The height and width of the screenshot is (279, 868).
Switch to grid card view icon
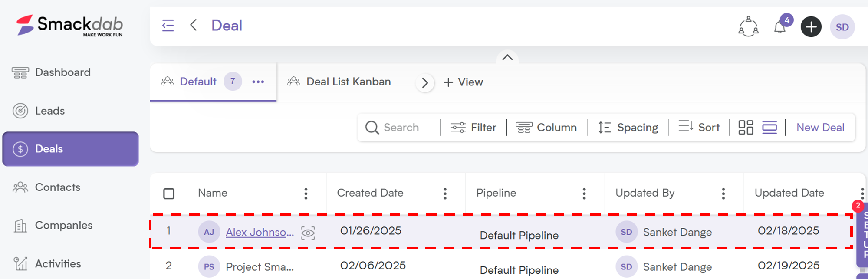[746, 128]
